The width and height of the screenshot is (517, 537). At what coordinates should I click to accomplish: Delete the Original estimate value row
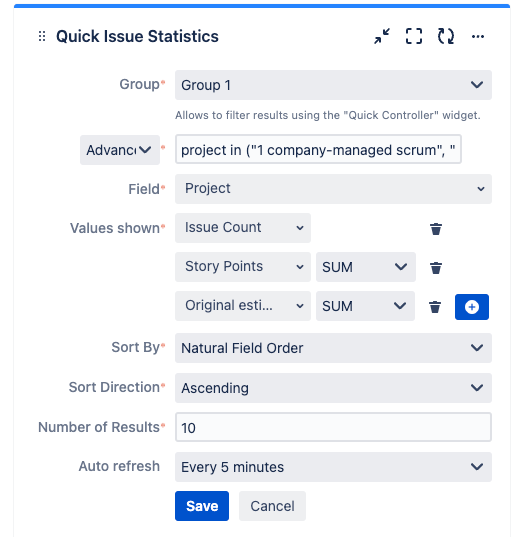coord(435,307)
